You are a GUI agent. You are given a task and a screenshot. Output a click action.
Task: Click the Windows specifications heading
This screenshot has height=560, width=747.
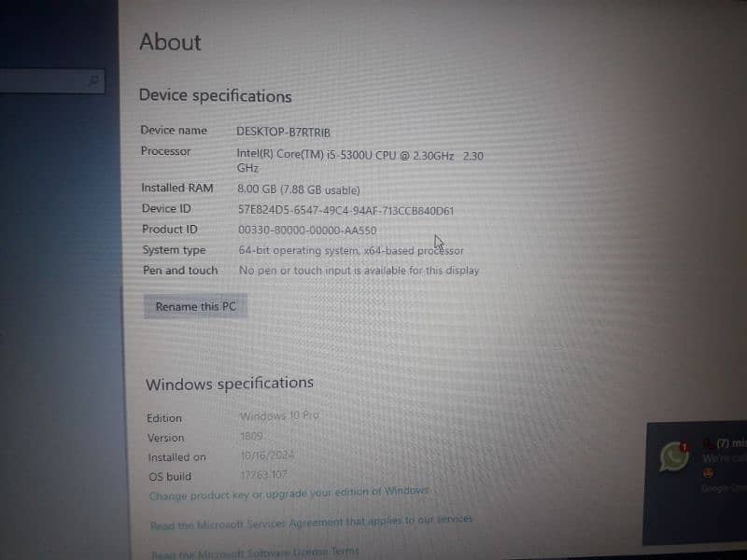(x=230, y=384)
